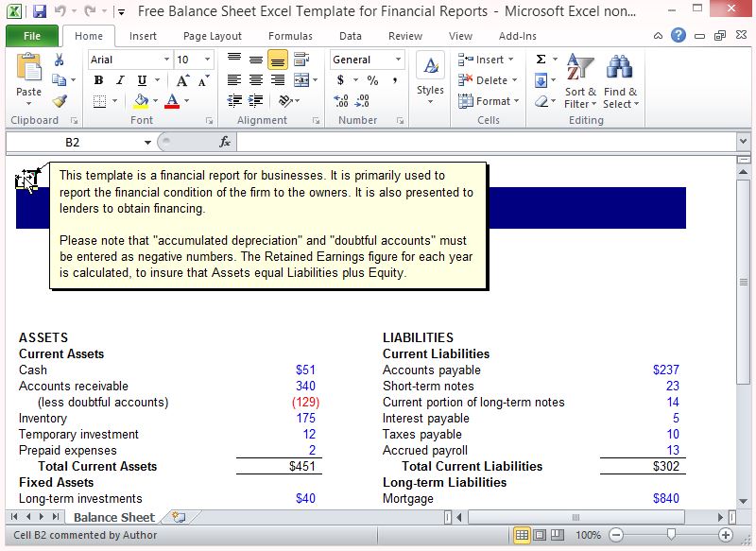Click the green File button

click(31, 36)
